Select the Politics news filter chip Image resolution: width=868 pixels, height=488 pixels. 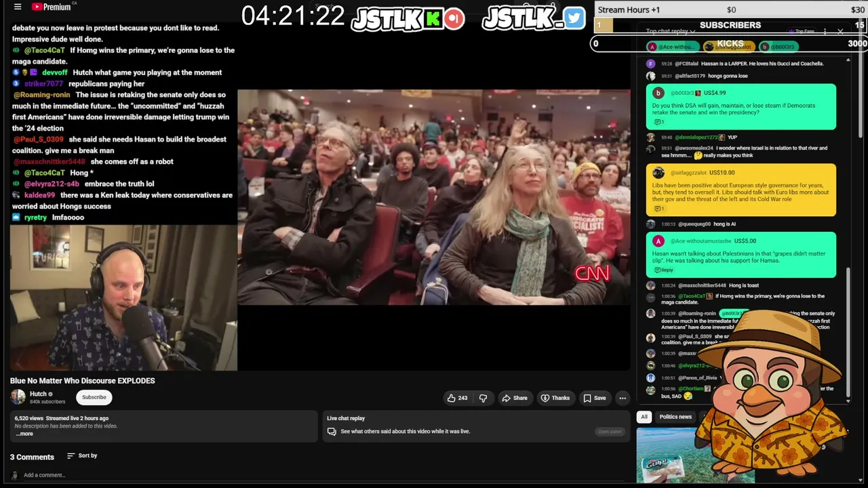(675, 417)
